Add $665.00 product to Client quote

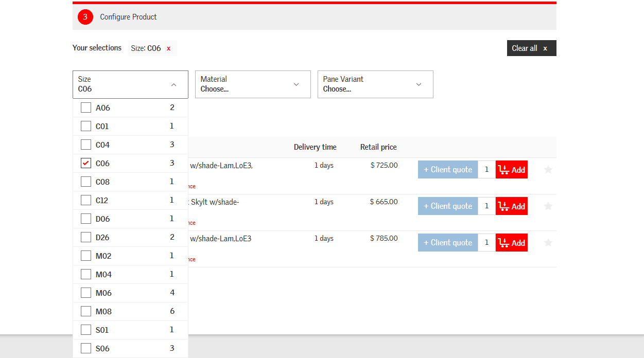[x=448, y=206]
